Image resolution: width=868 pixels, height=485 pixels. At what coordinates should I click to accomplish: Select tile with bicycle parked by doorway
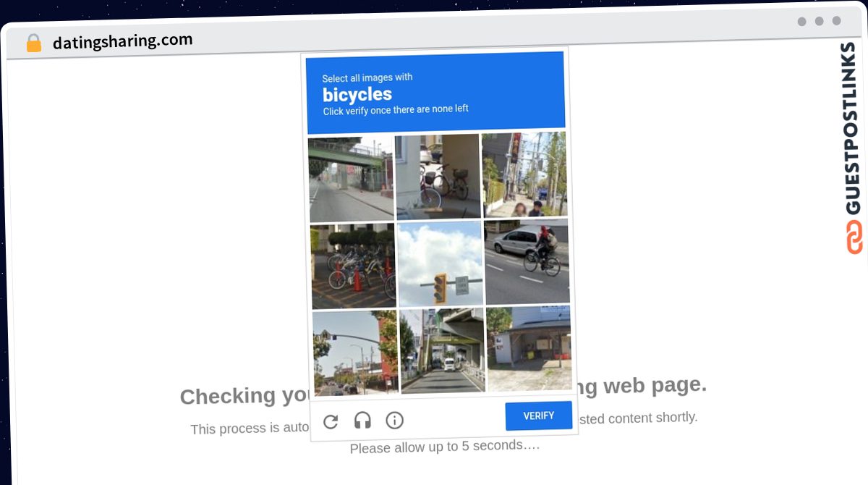pyautogui.click(x=438, y=176)
